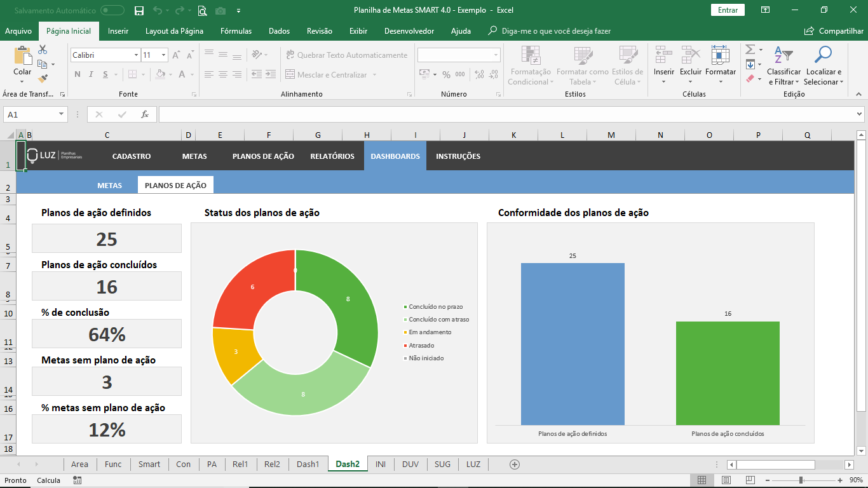This screenshot has height=488, width=868.
Task: Click the Save icon in title bar
Action: (139, 10)
